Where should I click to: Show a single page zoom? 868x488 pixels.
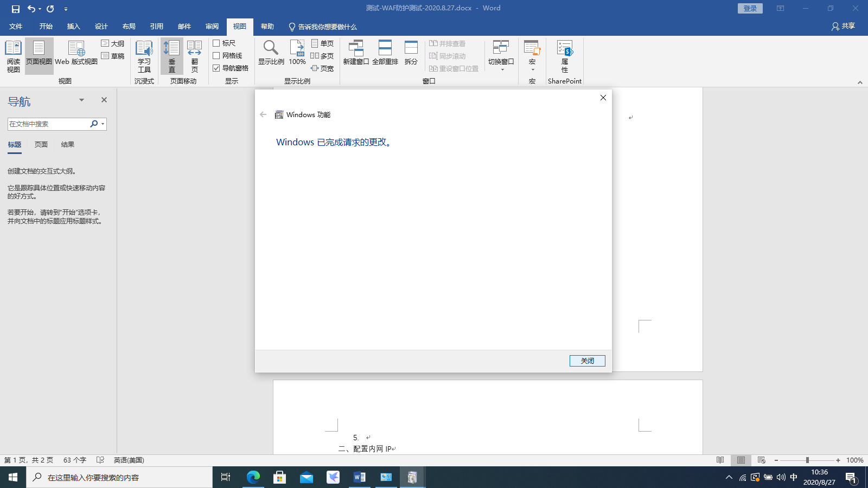tap(322, 43)
